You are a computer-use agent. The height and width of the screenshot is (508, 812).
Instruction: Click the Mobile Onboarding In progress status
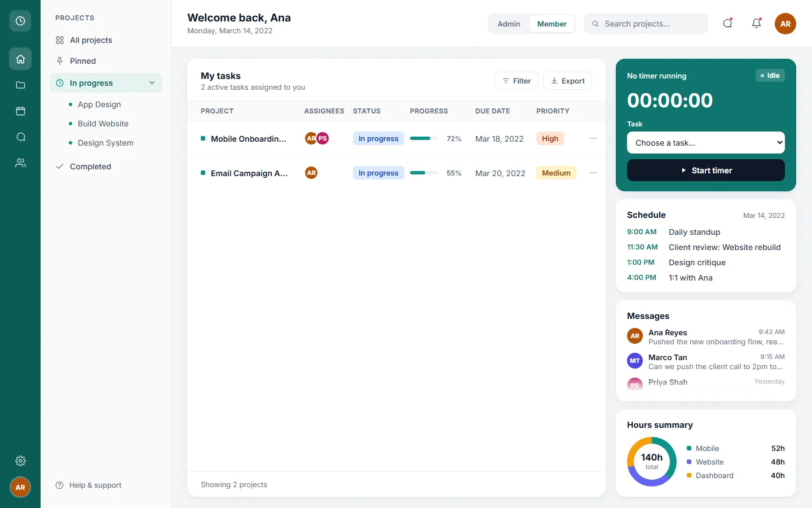(378, 138)
